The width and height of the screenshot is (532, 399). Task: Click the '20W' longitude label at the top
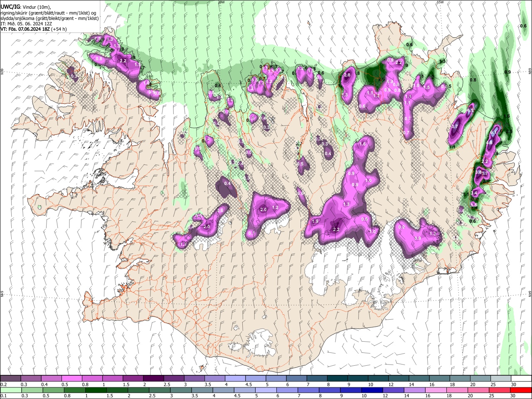pyautogui.click(x=221, y=2)
